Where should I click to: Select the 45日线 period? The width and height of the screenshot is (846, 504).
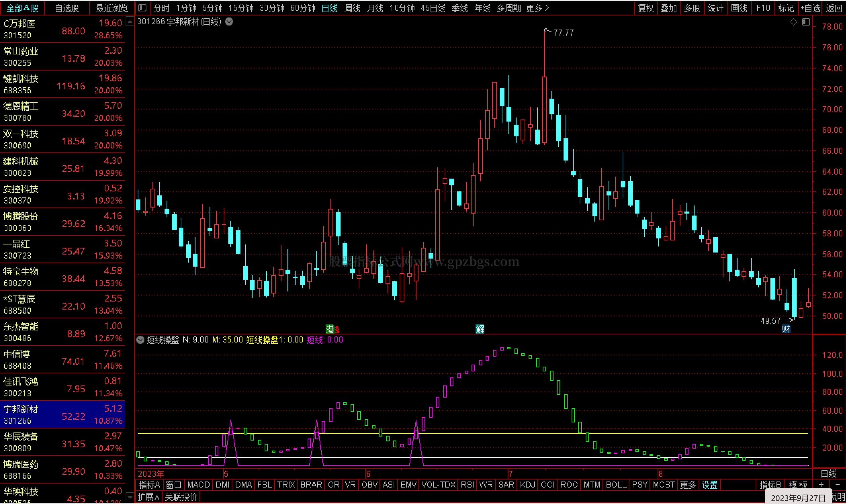point(433,8)
